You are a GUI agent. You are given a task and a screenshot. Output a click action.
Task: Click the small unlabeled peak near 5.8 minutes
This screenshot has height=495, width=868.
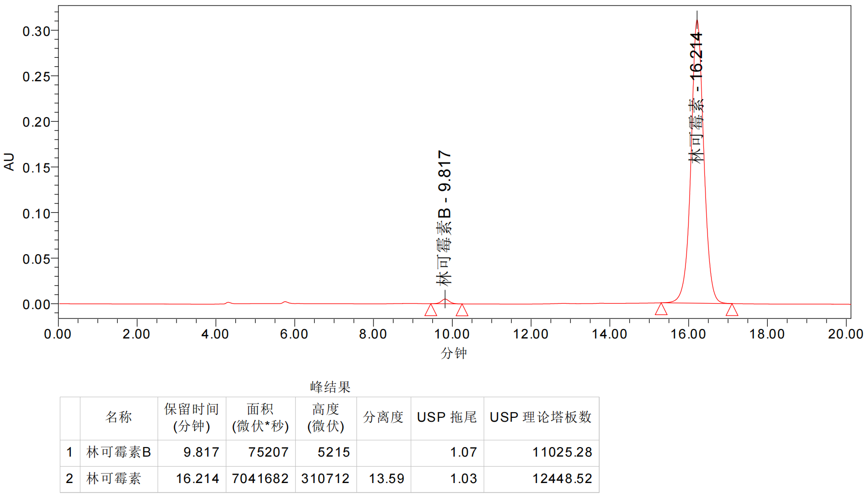click(x=285, y=302)
